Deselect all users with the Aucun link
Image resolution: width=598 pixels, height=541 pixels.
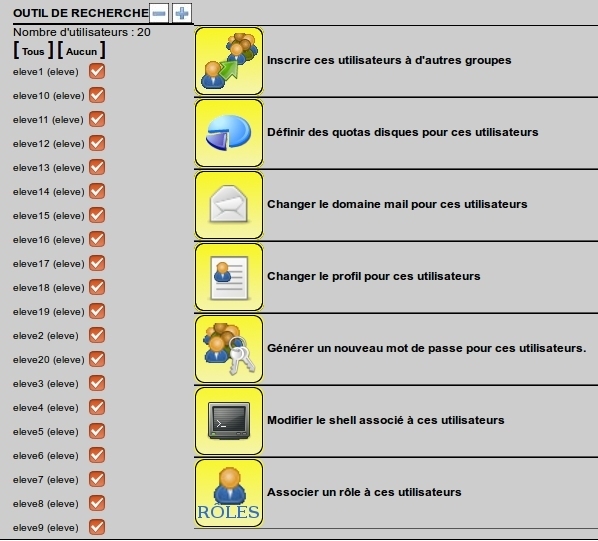[x=81, y=51]
